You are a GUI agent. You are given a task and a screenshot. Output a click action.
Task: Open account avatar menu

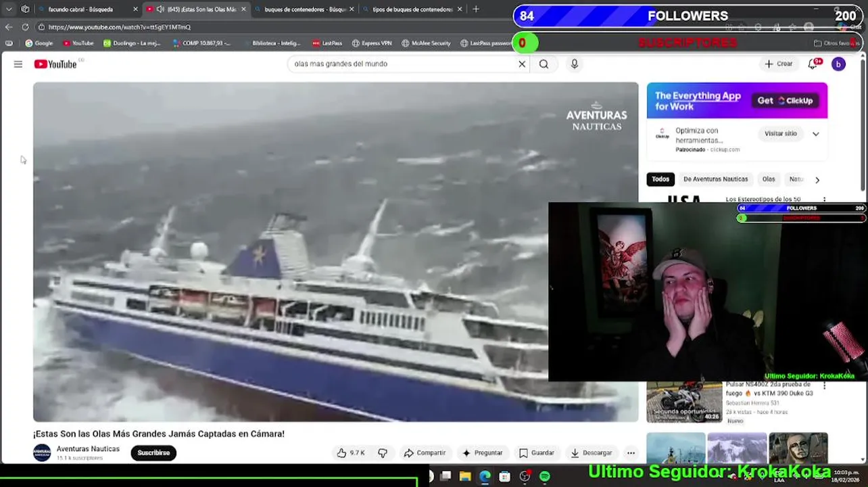click(838, 64)
